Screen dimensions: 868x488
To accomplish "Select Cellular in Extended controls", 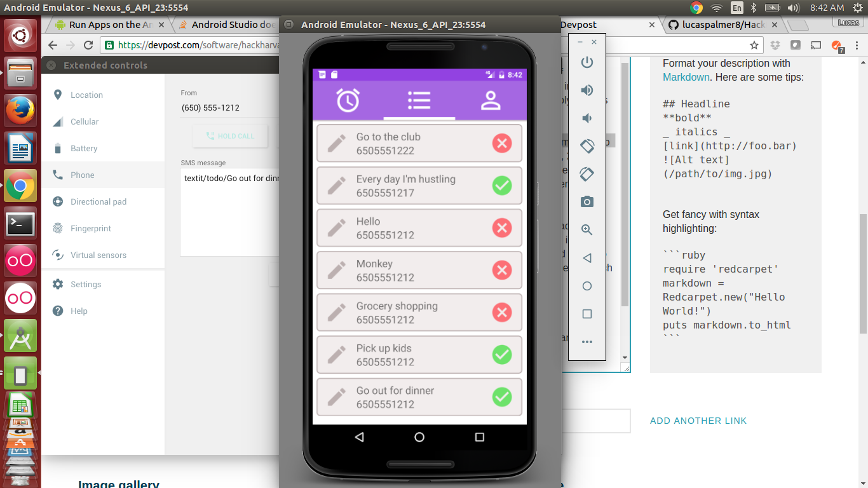I will click(x=103, y=121).
